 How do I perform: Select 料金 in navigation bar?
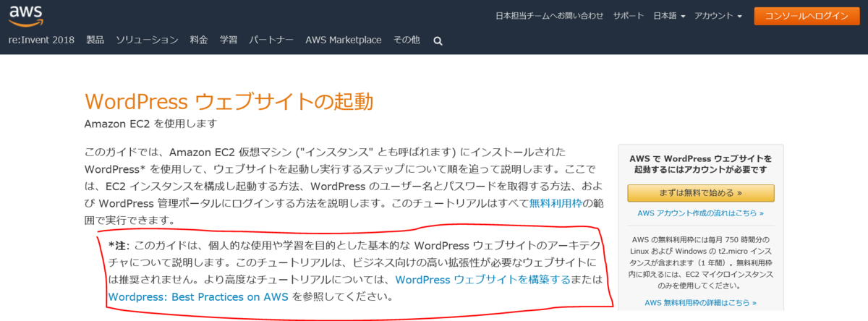point(199,40)
